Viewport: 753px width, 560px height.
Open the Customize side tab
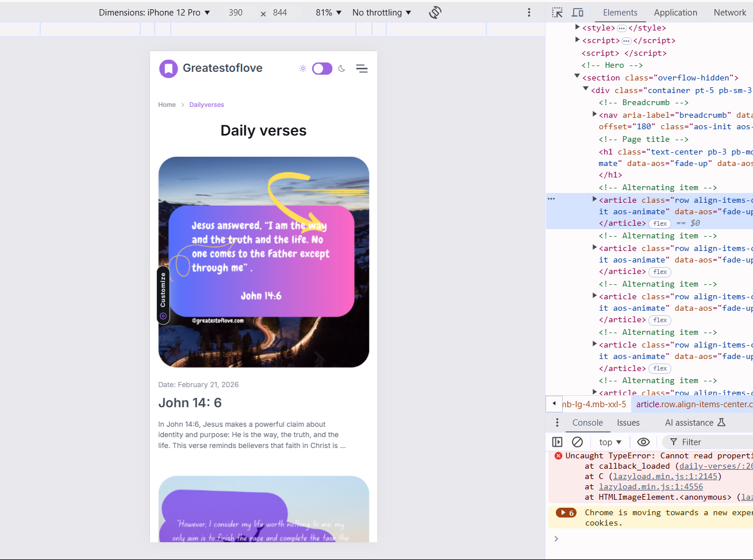coord(163,295)
